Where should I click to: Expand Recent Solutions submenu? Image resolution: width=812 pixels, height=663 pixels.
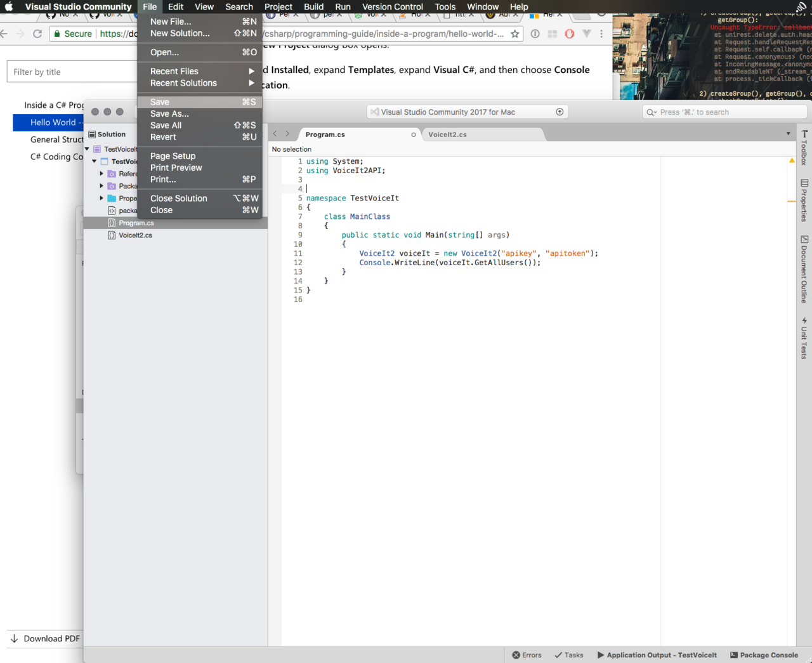[200, 83]
